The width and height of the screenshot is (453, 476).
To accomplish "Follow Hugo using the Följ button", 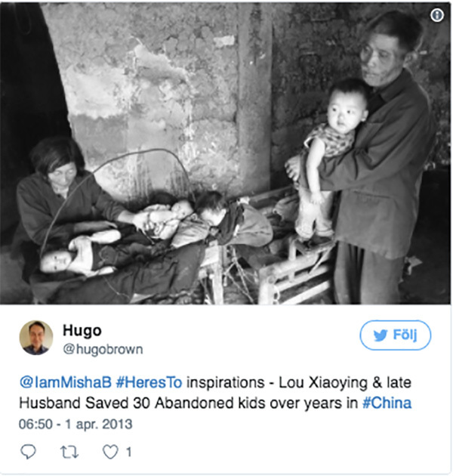I will 395,335.
